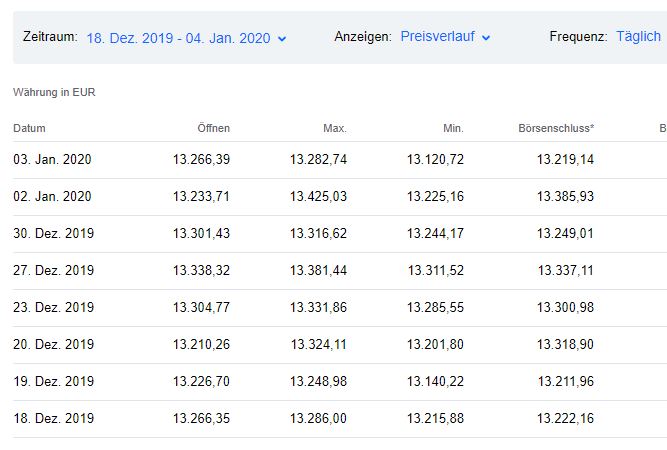The width and height of the screenshot is (667, 450).
Task: Select the 03. Jan. 2020 date cell
Action: [52, 159]
